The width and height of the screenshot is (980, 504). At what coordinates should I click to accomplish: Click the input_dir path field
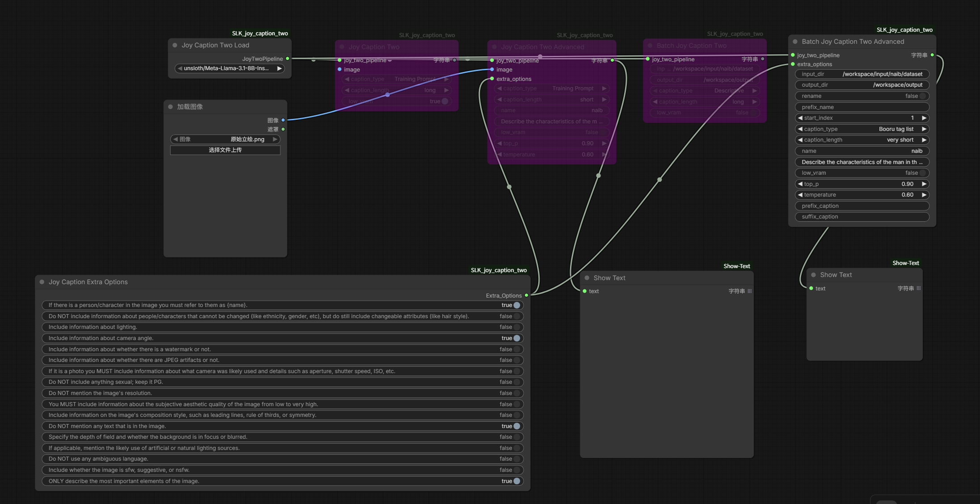point(862,74)
